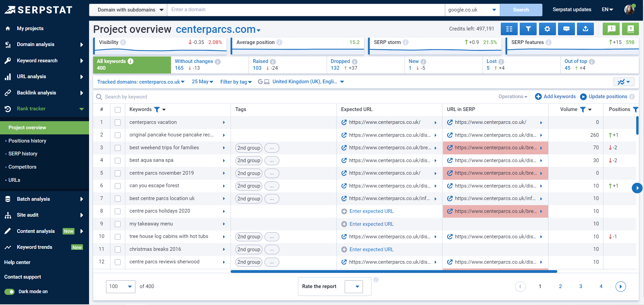Check the select-all checkbox in the table header

(x=117, y=110)
